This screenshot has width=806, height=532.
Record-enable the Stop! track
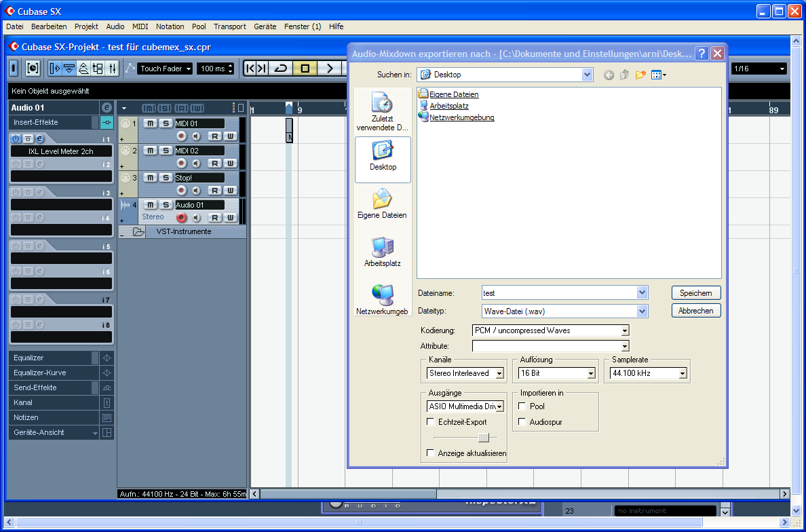click(181, 190)
